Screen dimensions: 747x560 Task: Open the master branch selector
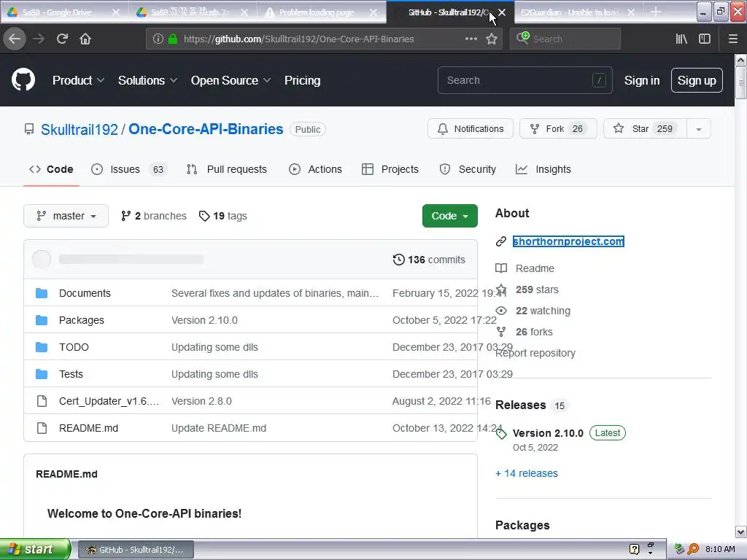pyautogui.click(x=66, y=216)
